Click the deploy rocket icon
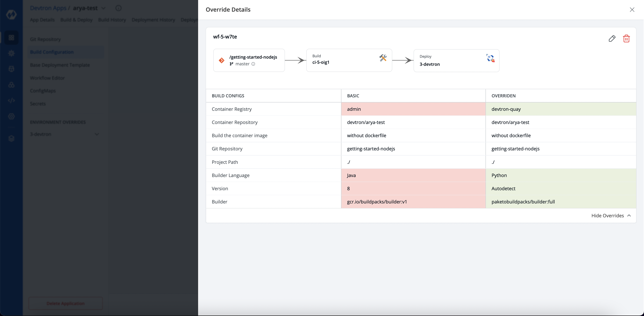 pos(490,58)
